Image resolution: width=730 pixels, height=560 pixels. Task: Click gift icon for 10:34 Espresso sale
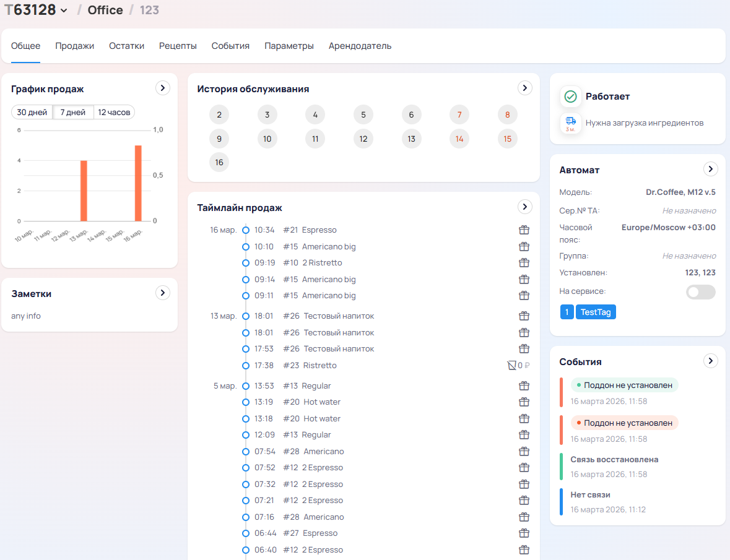(x=524, y=230)
